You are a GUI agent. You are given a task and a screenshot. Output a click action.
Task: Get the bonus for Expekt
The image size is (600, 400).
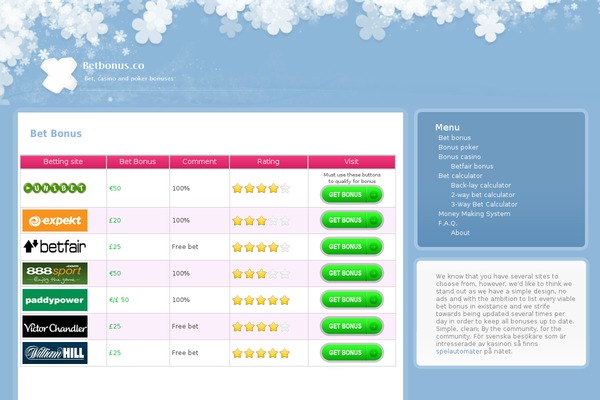(352, 220)
